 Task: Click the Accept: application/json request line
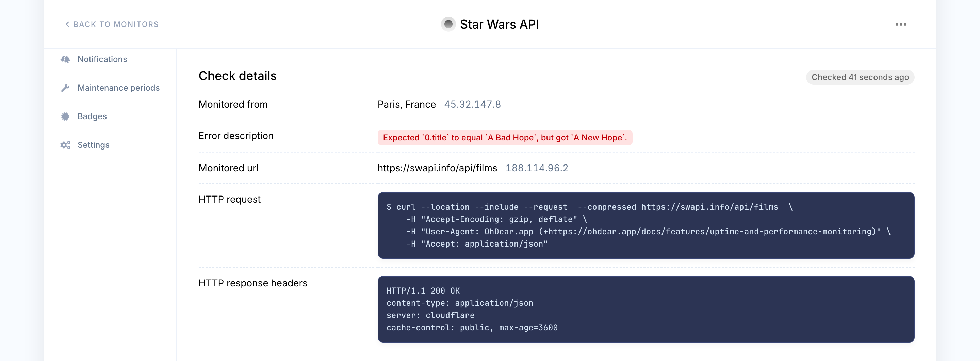point(477,244)
